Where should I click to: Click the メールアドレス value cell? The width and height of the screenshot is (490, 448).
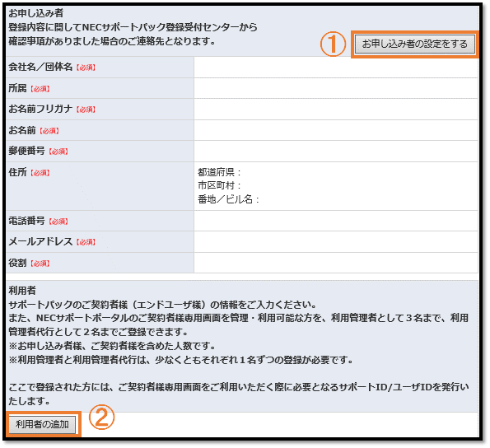336,242
